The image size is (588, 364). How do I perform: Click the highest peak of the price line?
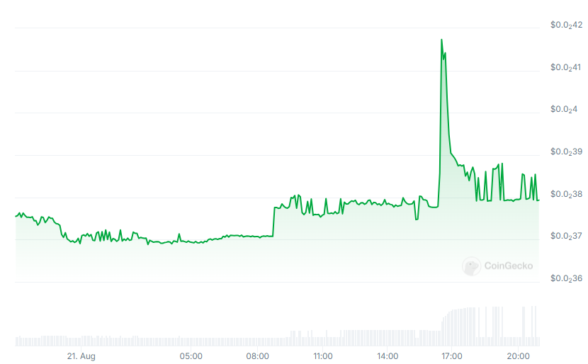441,40
